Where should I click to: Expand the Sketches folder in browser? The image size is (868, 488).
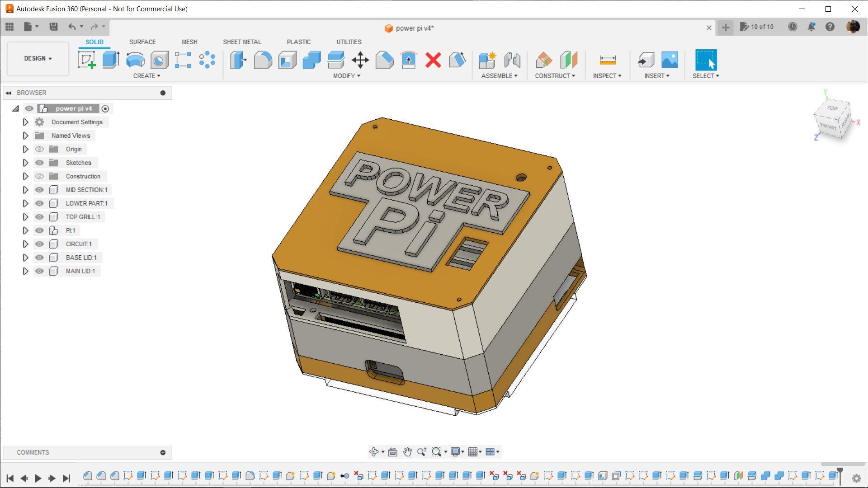tap(24, 162)
